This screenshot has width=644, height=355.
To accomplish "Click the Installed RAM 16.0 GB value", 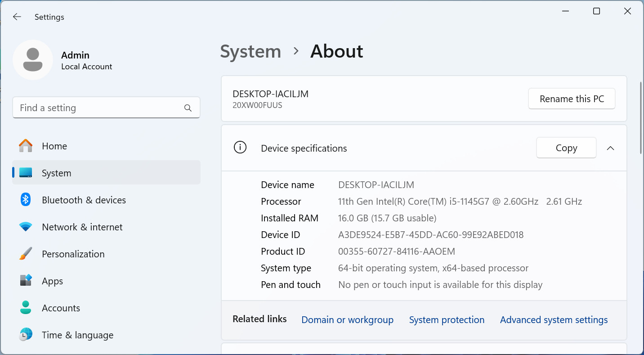I will point(387,218).
